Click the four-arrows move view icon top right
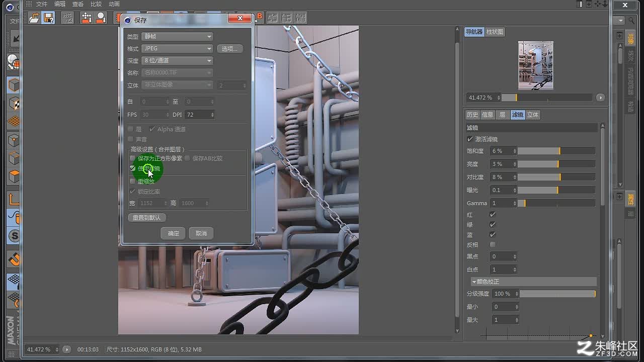This screenshot has width=644, height=362. click(x=599, y=4)
